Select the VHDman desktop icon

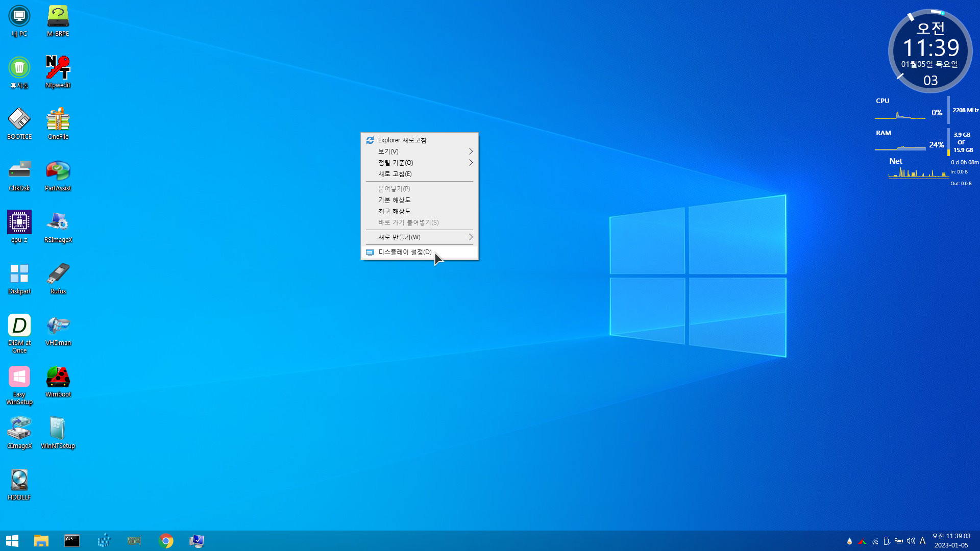point(58,330)
